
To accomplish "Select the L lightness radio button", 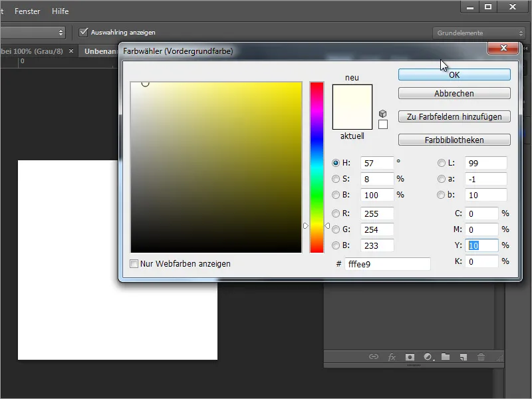I will [x=441, y=163].
